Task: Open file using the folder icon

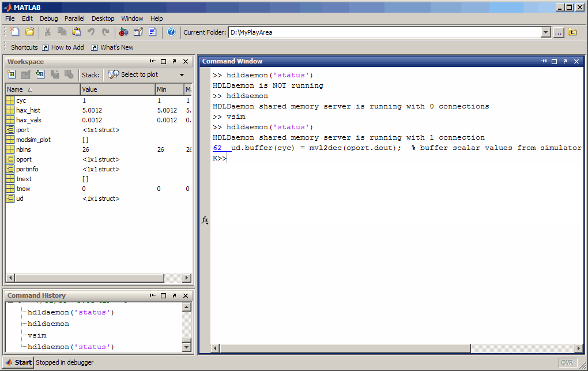Action: [29, 32]
